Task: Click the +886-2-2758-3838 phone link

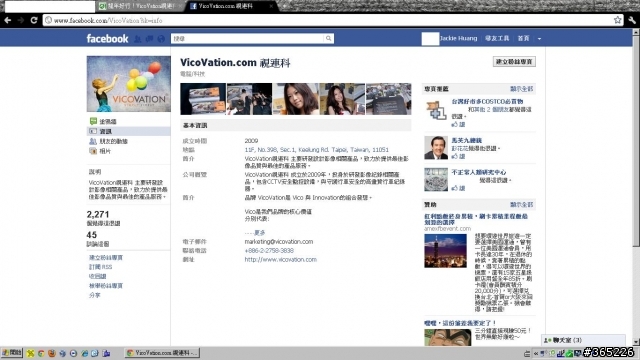Action: 269,250
